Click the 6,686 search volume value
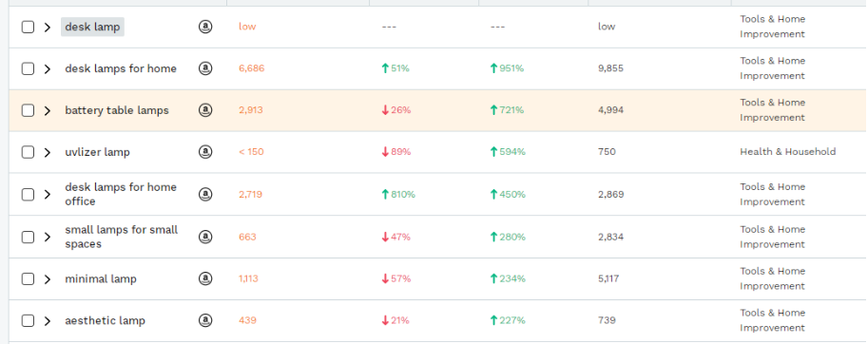The width and height of the screenshot is (868, 344). coord(252,68)
